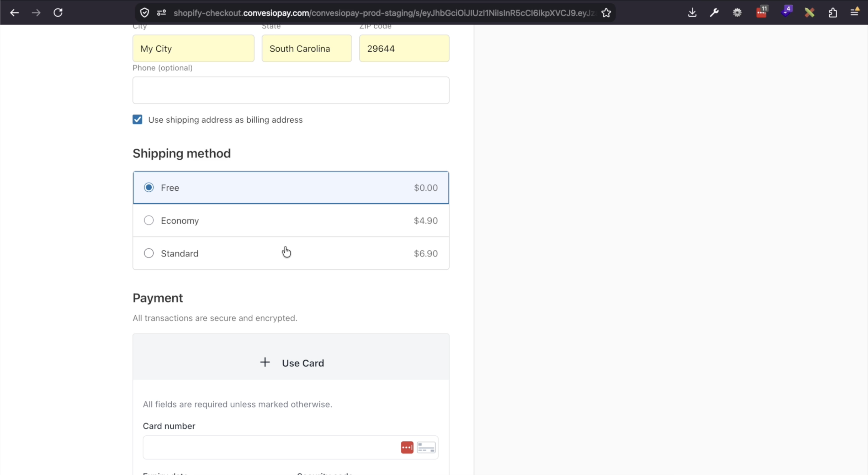Open the browser hamburger application menu
This screenshot has width=868, height=475.
point(855,12)
